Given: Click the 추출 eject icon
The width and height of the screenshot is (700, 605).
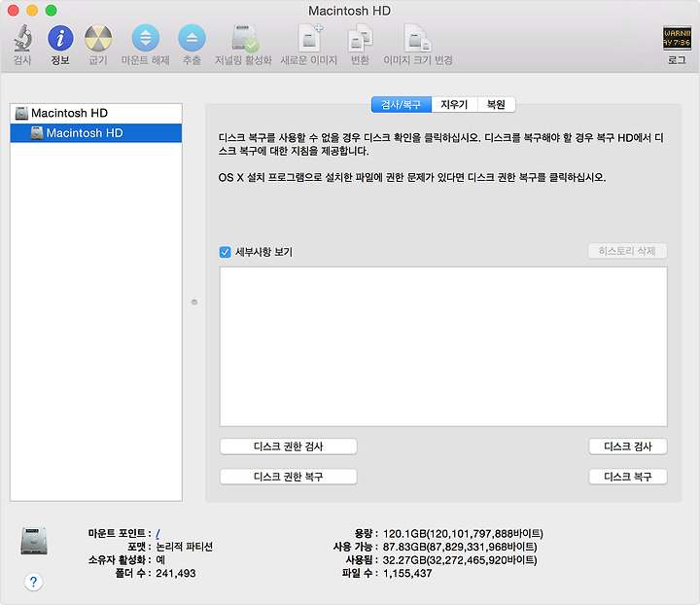Looking at the screenshot, I should 192,38.
